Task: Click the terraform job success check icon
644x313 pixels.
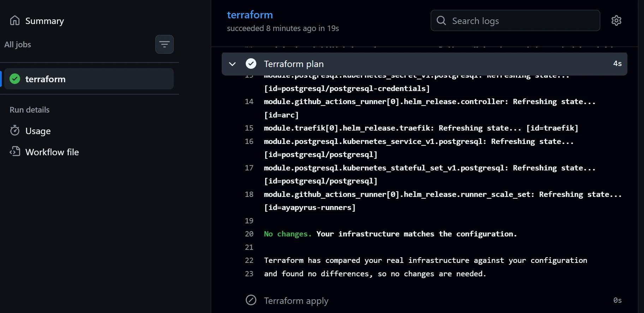Action: click(15, 79)
